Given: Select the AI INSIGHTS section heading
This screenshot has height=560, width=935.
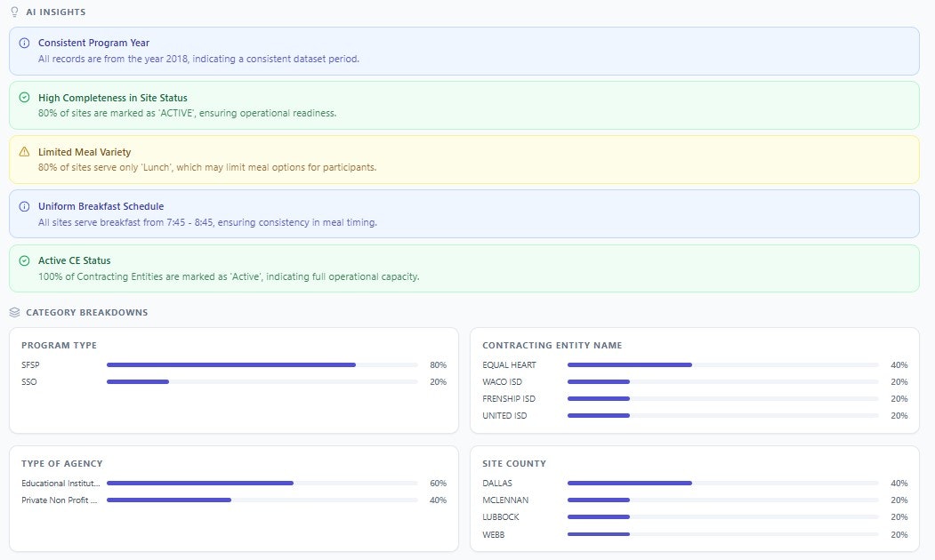Looking at the screenshot, I should [x=56, y=12].
